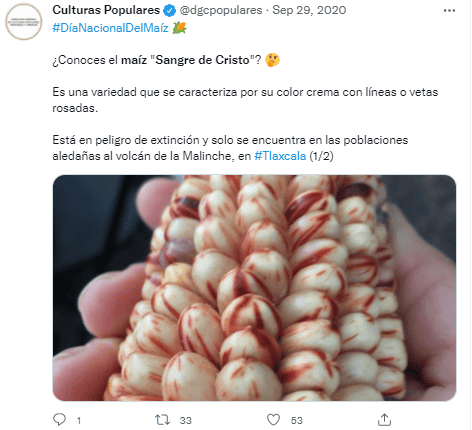Click the bold "Sangre de Cristo" tweet text
This screenshot has width=472, height=430.
tap(202, 60)
